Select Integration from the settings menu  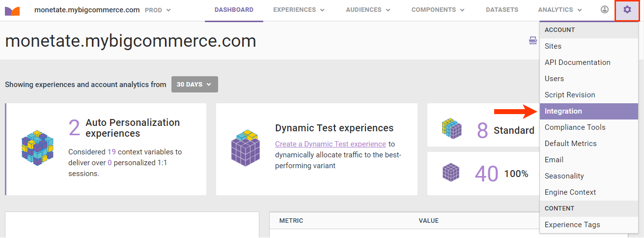pyautogui.click(x=589, y=111)
